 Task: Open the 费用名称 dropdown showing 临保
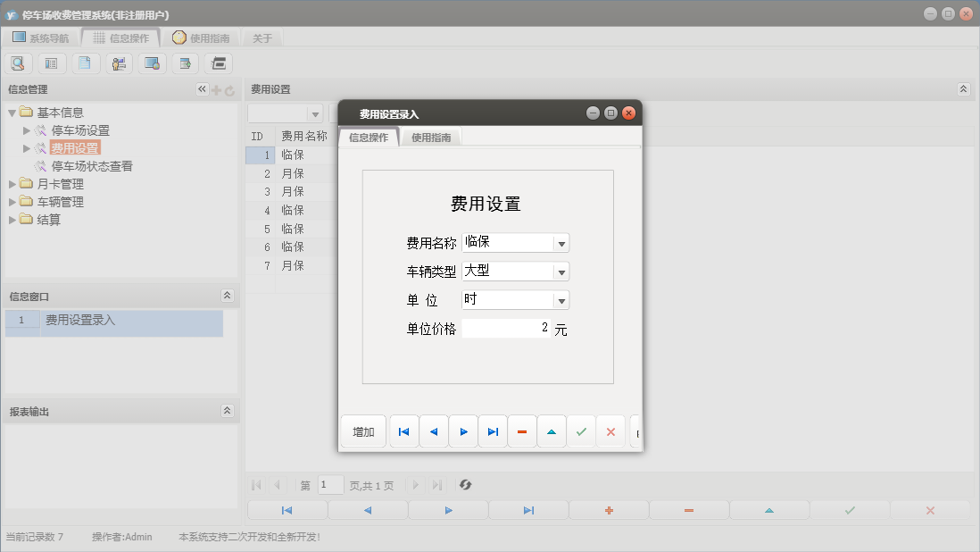coord(561,243)
